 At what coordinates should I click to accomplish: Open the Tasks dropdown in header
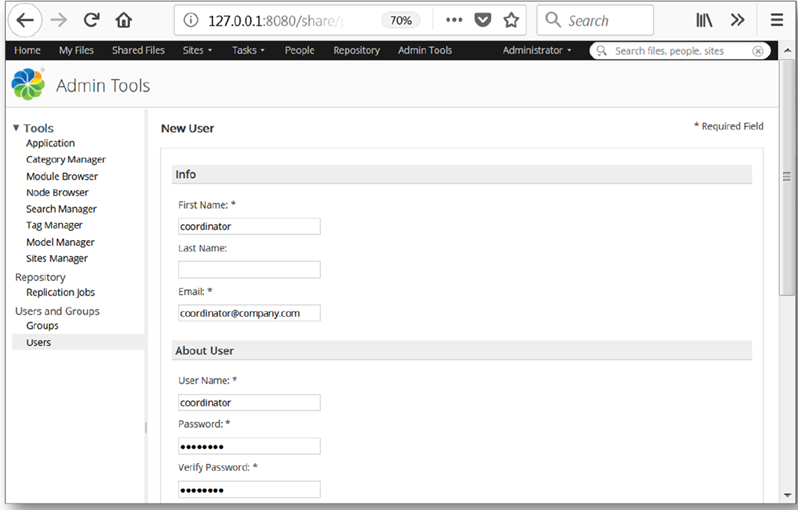pyautogui.click(x=248, y=50)
